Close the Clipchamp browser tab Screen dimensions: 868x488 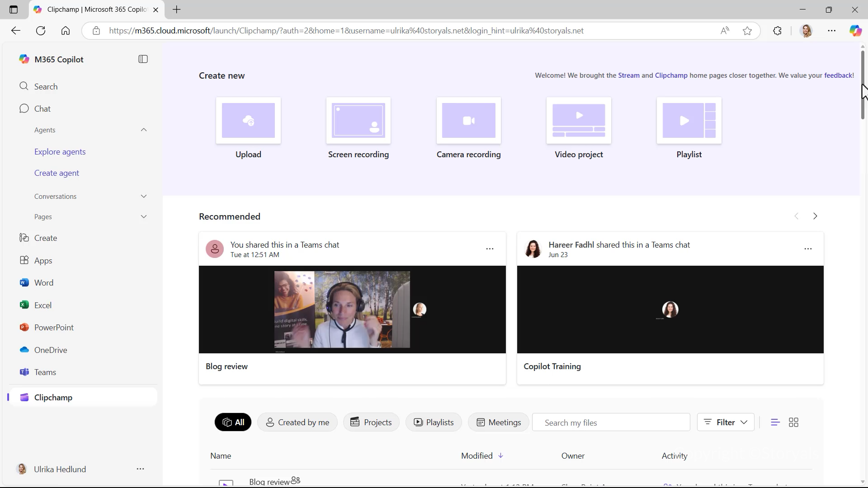pos(156,9)
